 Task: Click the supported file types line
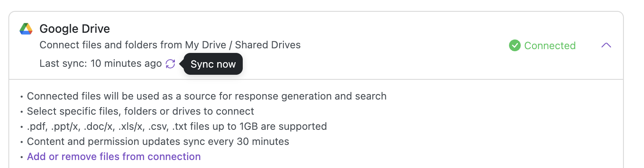(x=177, y=126)
